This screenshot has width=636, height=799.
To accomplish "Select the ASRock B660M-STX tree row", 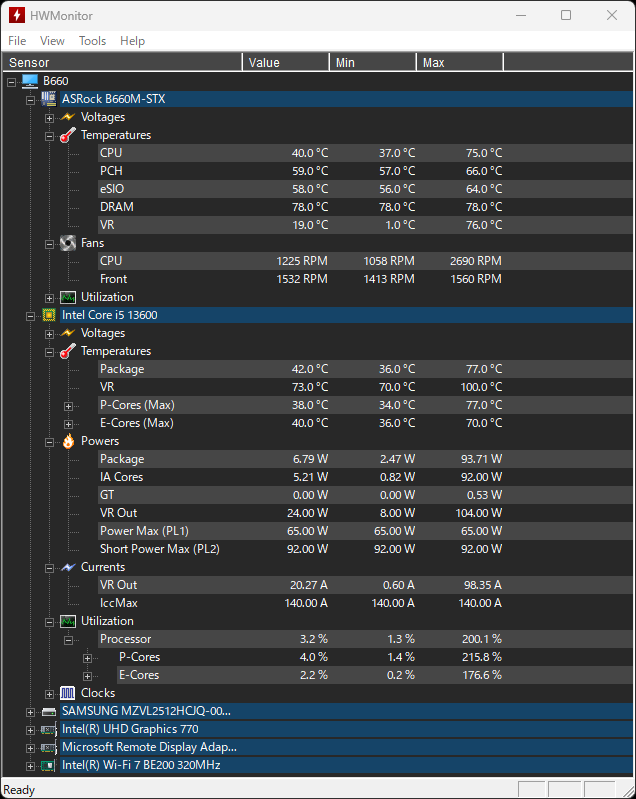I will pyautogui.click(x=347, y=99).
